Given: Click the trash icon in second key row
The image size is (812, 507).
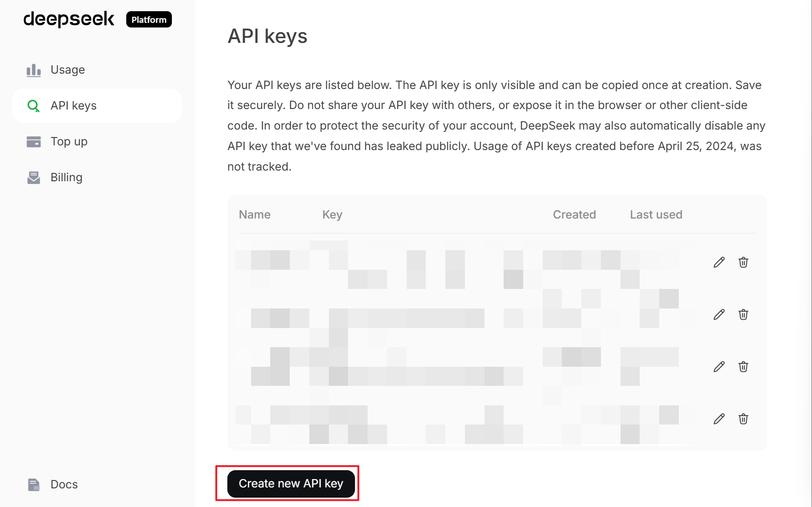Looking at the screenshot, I should (x=743, y=315).
